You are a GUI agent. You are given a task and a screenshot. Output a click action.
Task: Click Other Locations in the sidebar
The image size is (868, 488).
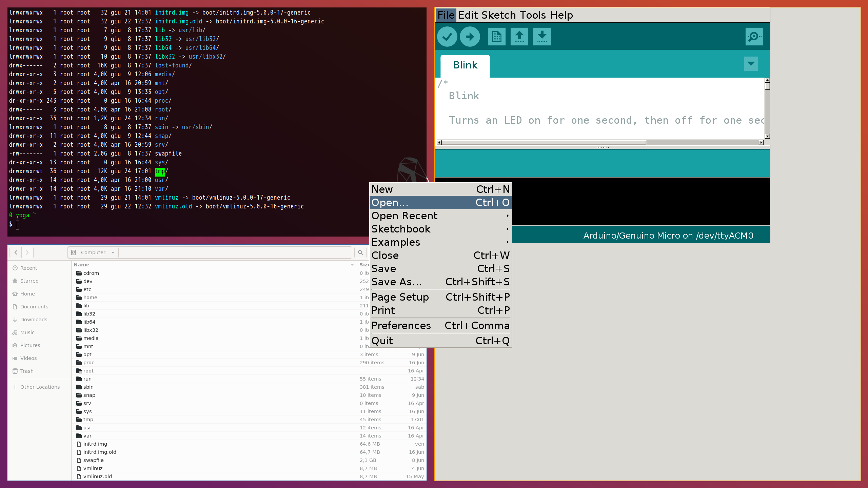(x=40, y=387)
